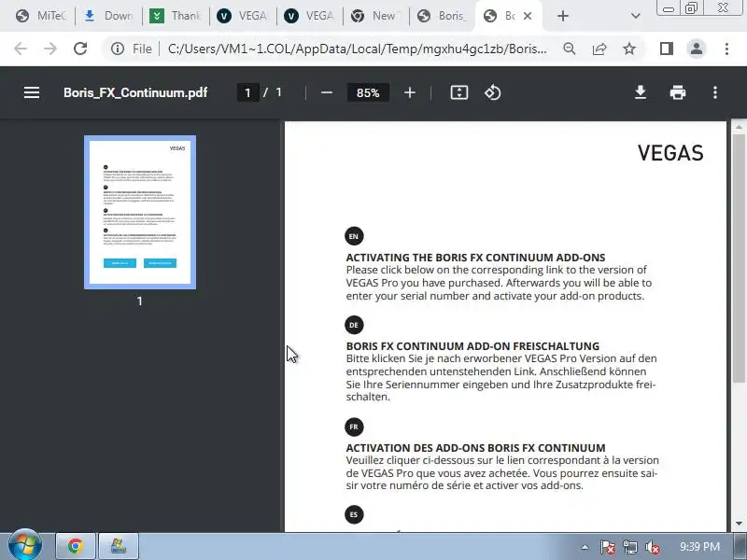
Task: Share this page icon
Action: (x=599, y=49)
